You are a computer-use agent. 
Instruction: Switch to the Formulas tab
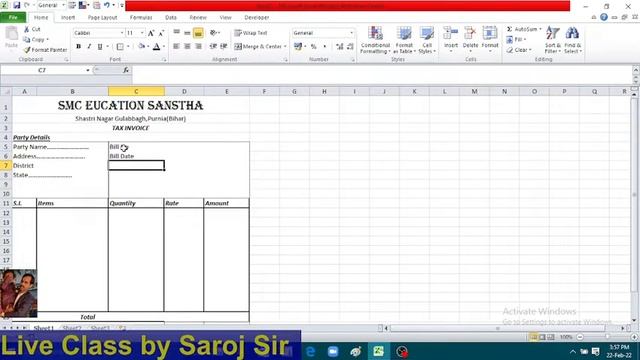[x=141, y=18]
